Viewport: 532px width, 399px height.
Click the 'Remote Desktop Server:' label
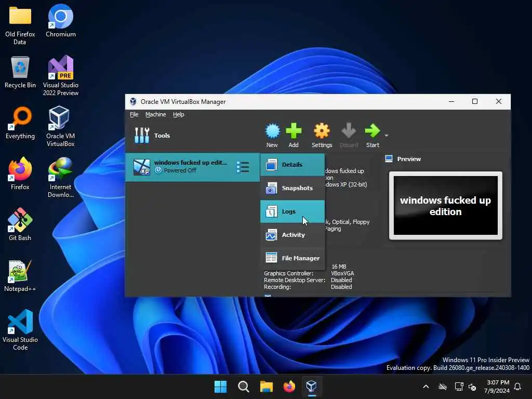click(295, 280)
